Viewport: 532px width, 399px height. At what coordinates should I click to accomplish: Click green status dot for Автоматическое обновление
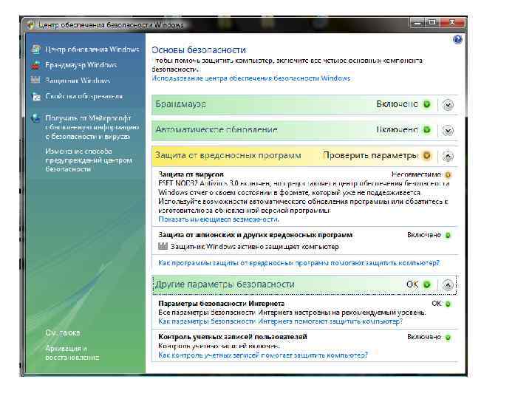427,129
